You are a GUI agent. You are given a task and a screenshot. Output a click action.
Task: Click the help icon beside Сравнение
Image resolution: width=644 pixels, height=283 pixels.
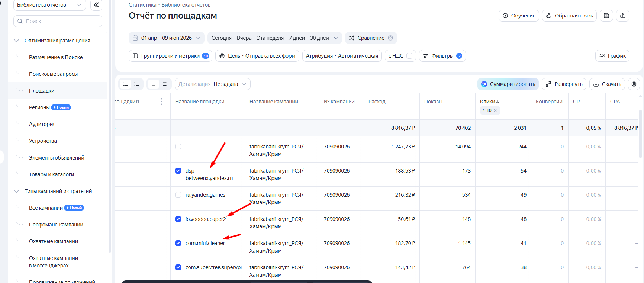(x=390, y=38)
